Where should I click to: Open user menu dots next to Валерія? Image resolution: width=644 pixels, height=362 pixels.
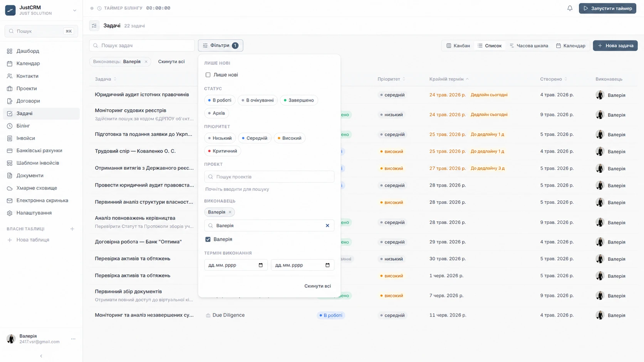73,339
